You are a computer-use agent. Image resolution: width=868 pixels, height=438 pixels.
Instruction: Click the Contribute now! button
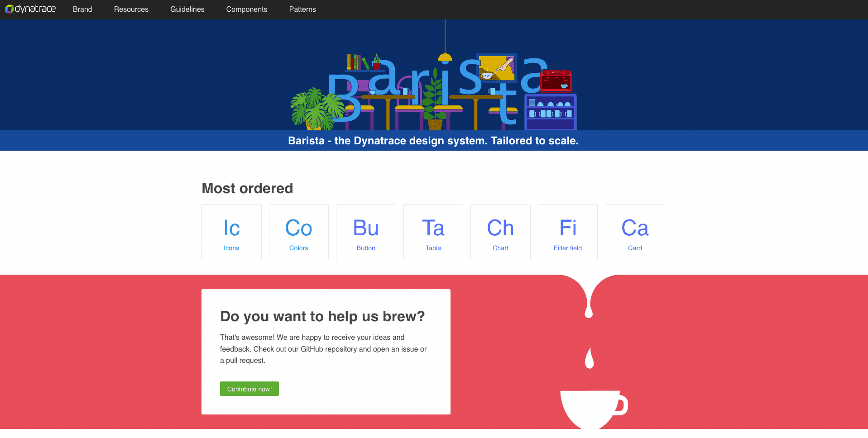(249, 389)
